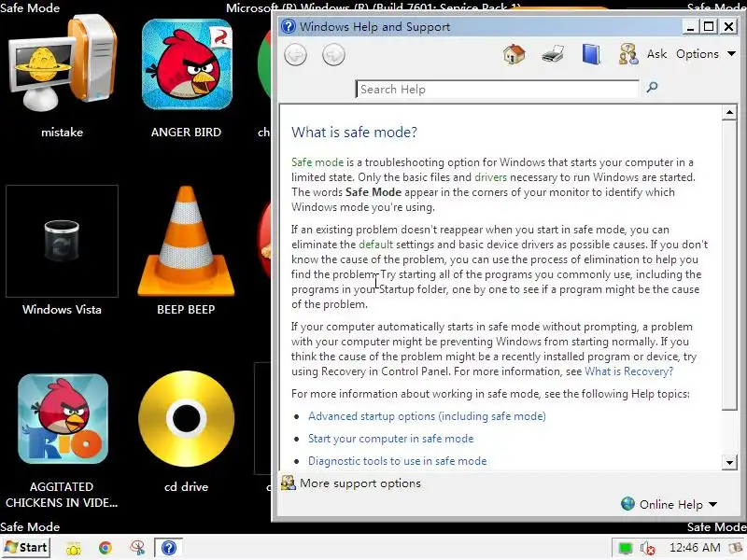
Task: Open Advanced startup options link
Action: (x=427, y=416)
